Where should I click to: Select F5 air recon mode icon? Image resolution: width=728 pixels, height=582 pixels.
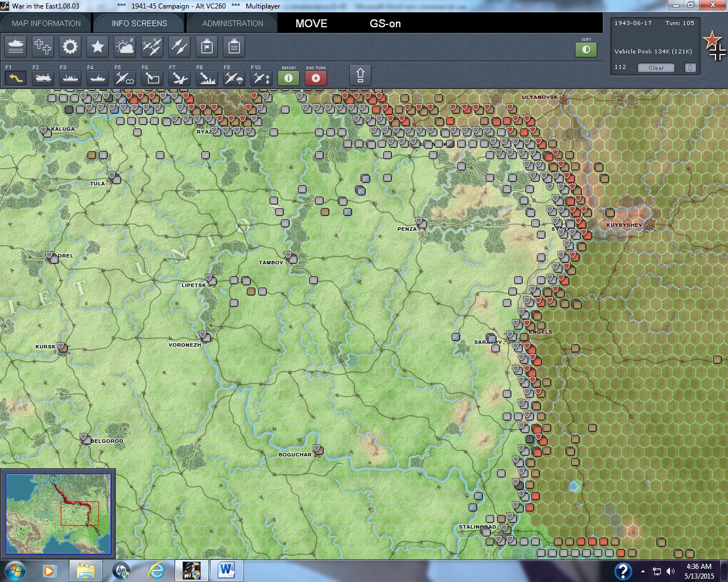pos(125,78)
